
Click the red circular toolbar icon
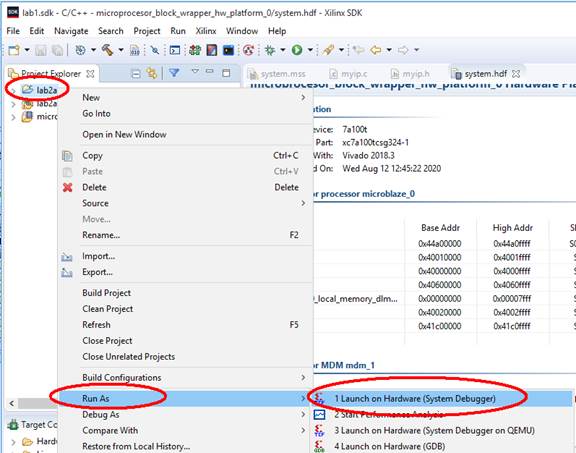pos(248,50)
